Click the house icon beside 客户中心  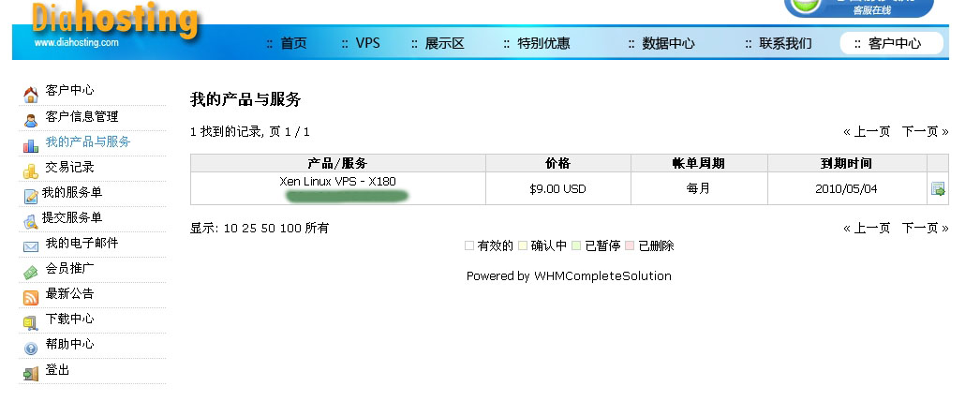(x=31, y=94)
